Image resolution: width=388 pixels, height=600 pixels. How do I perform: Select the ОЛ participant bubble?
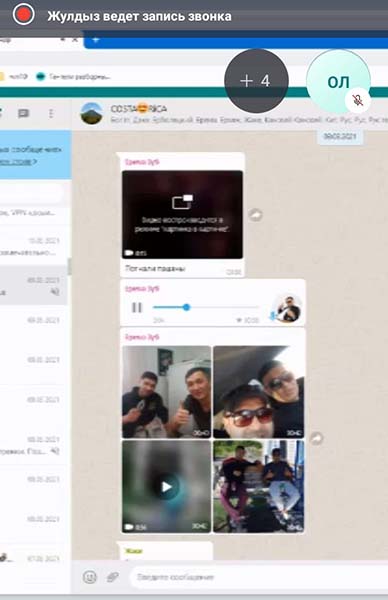338,81
